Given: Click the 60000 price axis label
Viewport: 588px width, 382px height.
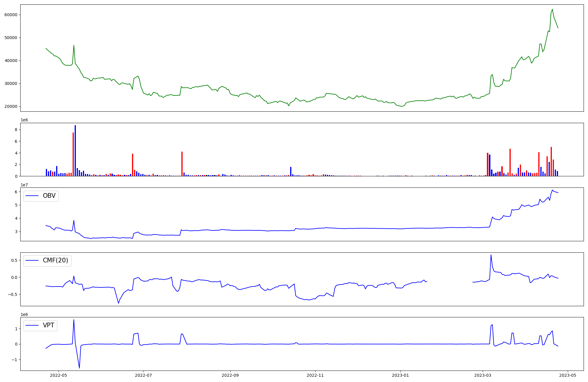Looking at the screenshot, I should tap(11, 15).
